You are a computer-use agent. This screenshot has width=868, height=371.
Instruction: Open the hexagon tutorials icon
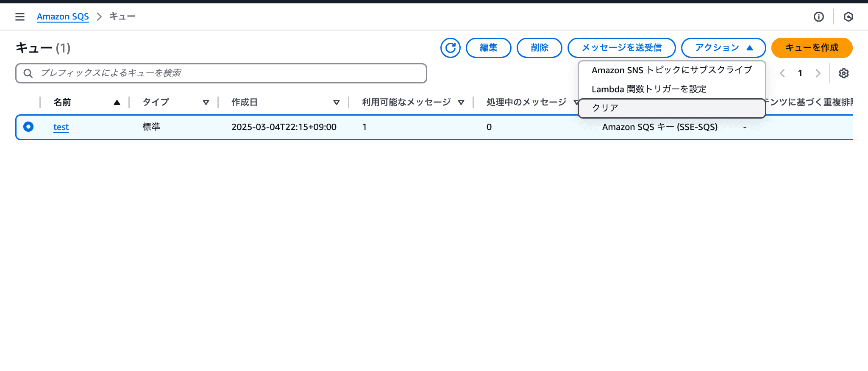848,17
